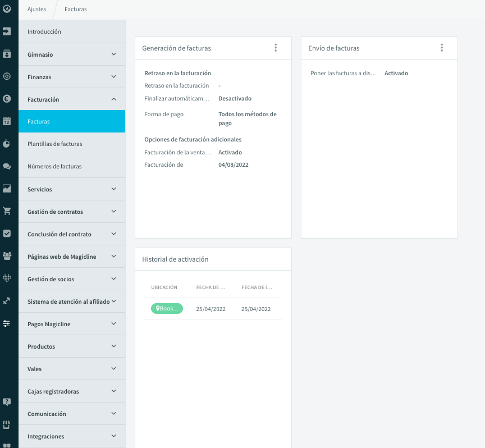Viewport: 485px width, 448px height.
Task: Click Activado next to Poner las facturas
Action: point(396,74)
